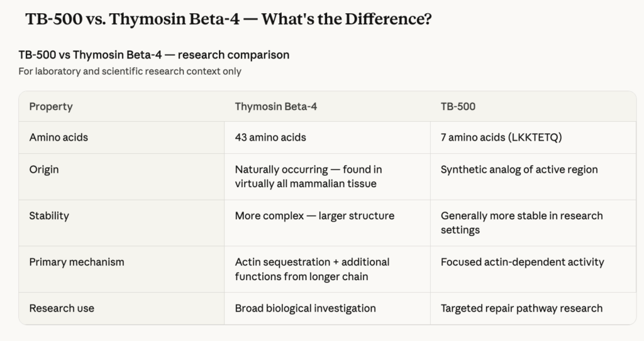Select the "Property" column header
This screenshot has height=341, width=644.
pos(51,107)
